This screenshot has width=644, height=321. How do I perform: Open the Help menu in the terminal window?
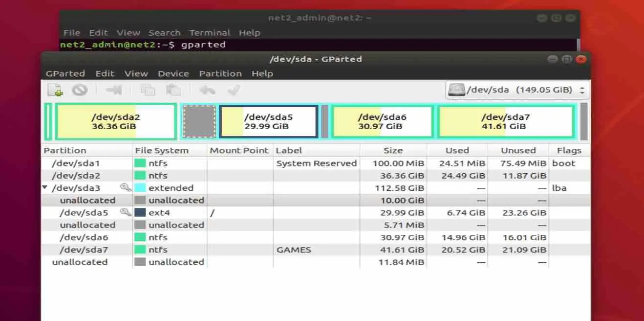click(249, 33)
